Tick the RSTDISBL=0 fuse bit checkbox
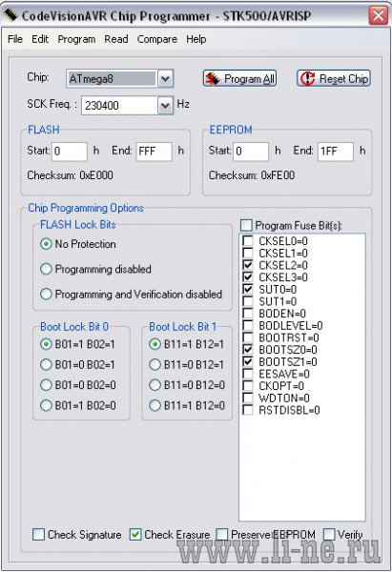 point(248,410)
